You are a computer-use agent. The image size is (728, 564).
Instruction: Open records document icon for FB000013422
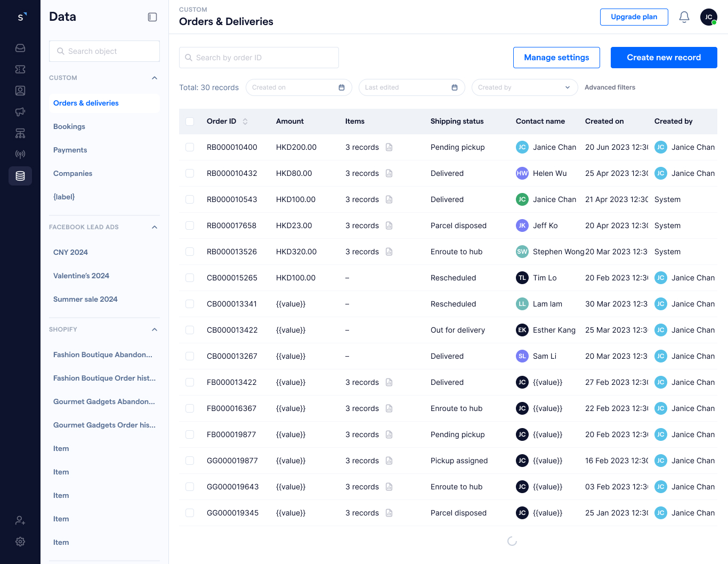point(389,382)
